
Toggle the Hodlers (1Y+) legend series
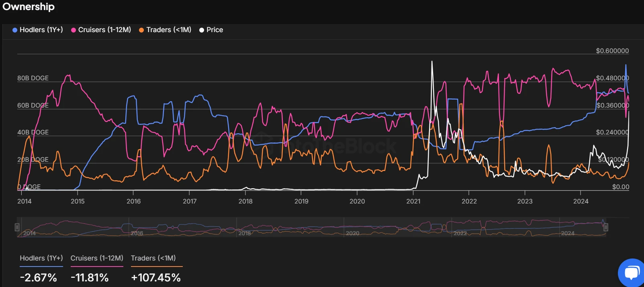tap(38, 30)
